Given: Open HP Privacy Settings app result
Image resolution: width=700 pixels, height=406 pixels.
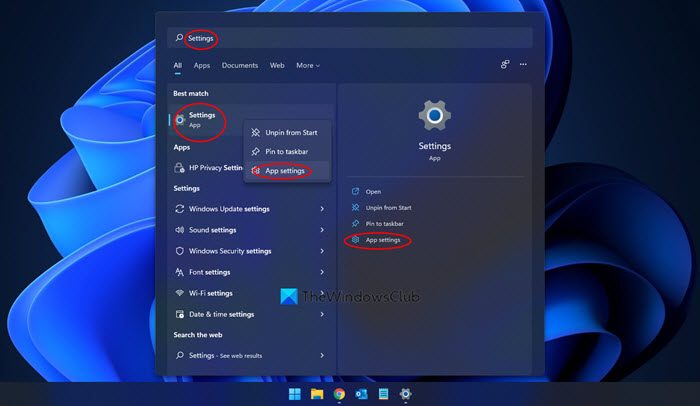Looking at the screenshot, I should 208,168.
